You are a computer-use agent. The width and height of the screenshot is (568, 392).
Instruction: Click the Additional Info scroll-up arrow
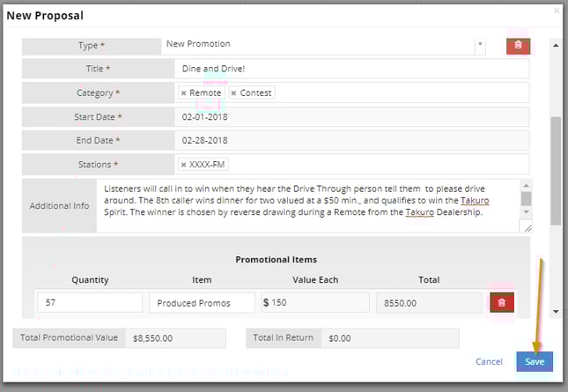coord(526,186)
